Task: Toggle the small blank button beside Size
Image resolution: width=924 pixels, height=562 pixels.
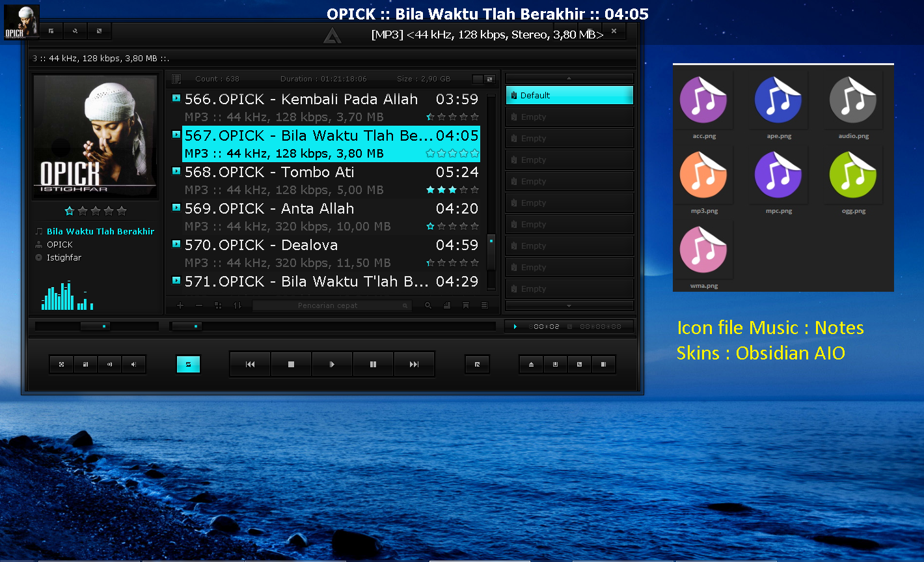Action: (x=478, y=79)
